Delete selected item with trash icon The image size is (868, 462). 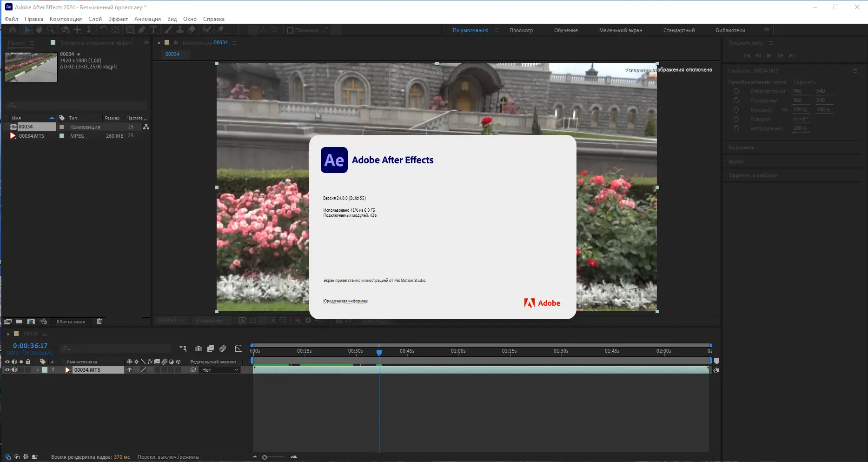pos(99,321)
